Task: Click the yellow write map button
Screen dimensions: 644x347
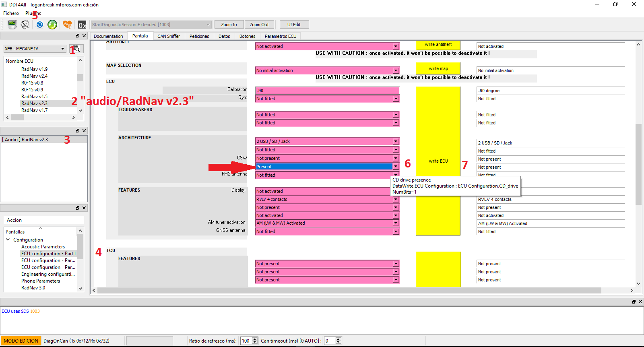Action: click(x=438, y=68)
